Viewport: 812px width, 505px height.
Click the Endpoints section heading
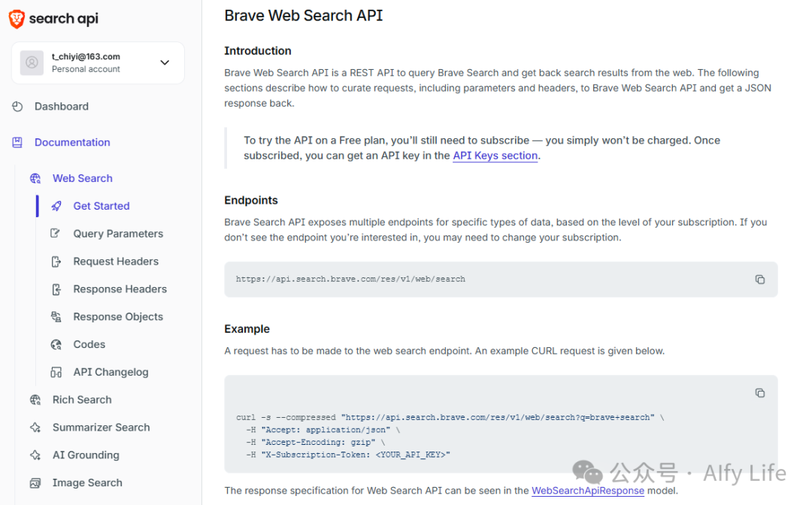pos(251,201)
